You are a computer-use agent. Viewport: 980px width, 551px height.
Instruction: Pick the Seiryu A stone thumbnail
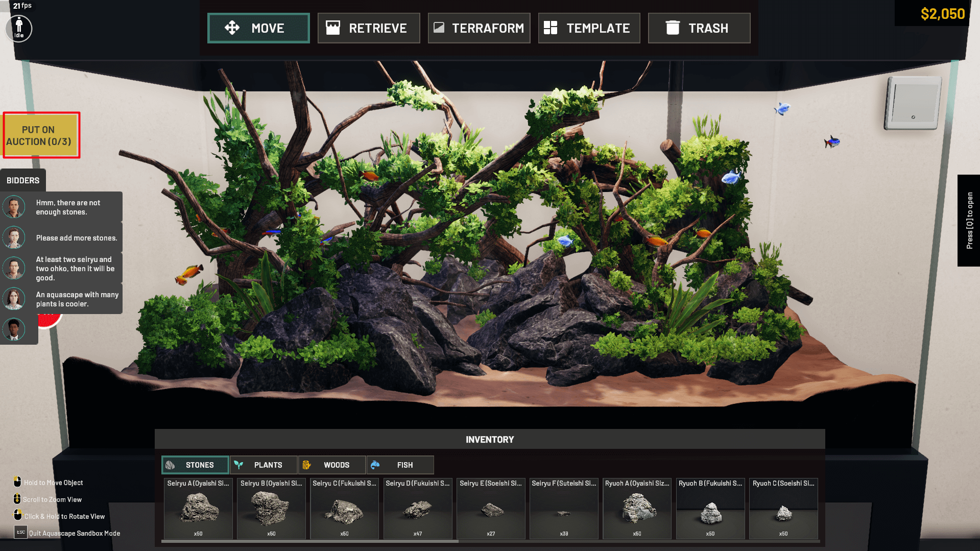click(x=198, y=509)
